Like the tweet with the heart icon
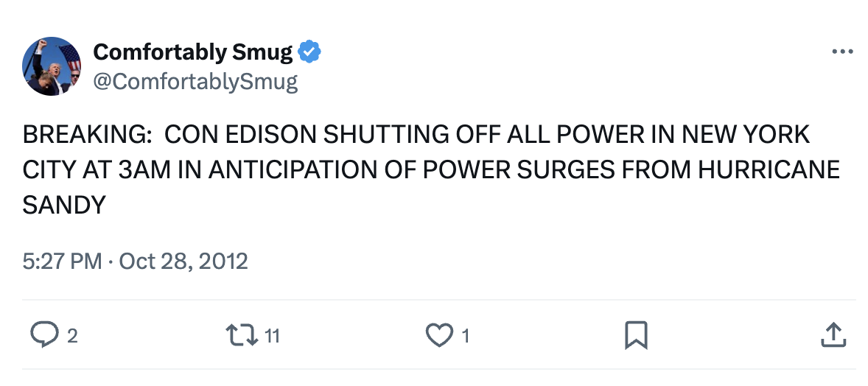This screenshot has height=386, width=868. [x=439, y=335]
